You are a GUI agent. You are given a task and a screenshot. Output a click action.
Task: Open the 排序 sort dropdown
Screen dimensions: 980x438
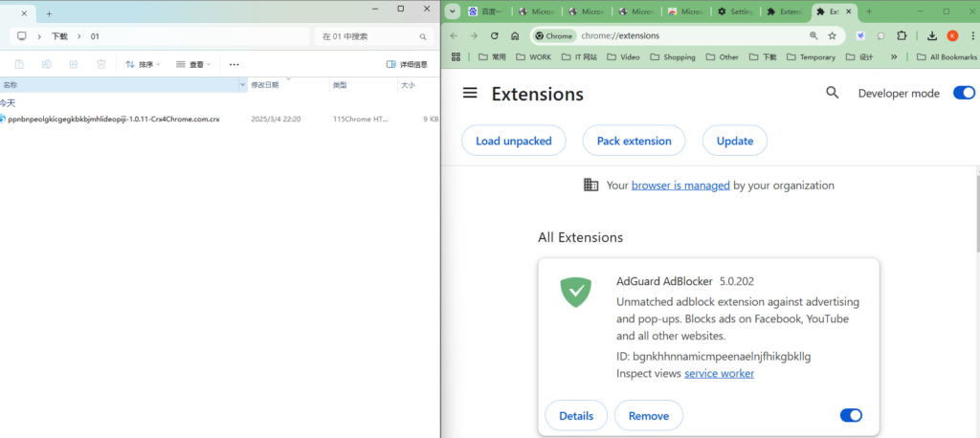pos(144,64)
